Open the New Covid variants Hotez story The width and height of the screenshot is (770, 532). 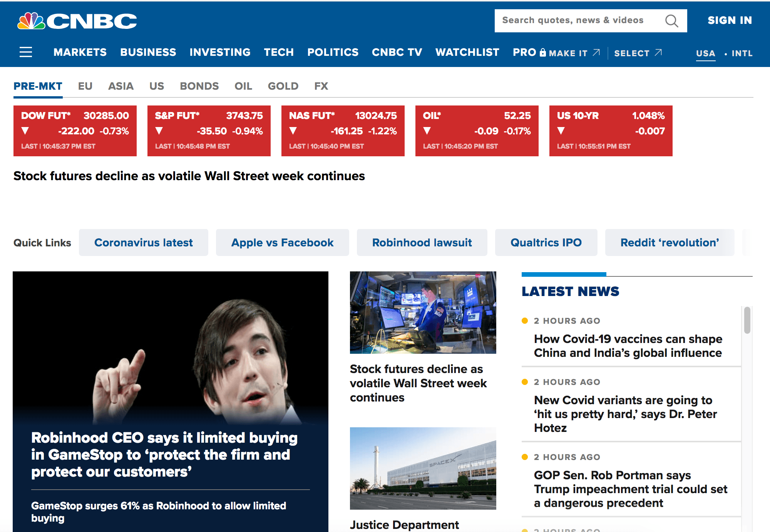[x=626, y=414]
